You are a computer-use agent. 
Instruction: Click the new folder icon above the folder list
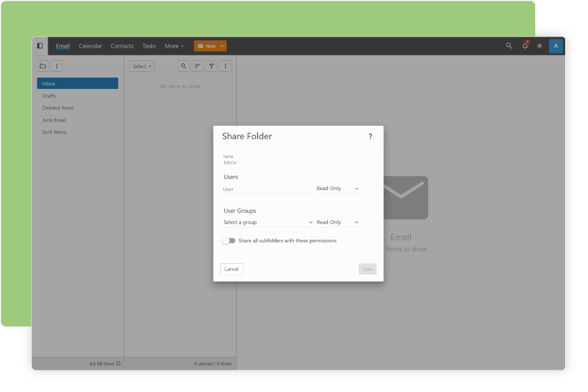43,66
